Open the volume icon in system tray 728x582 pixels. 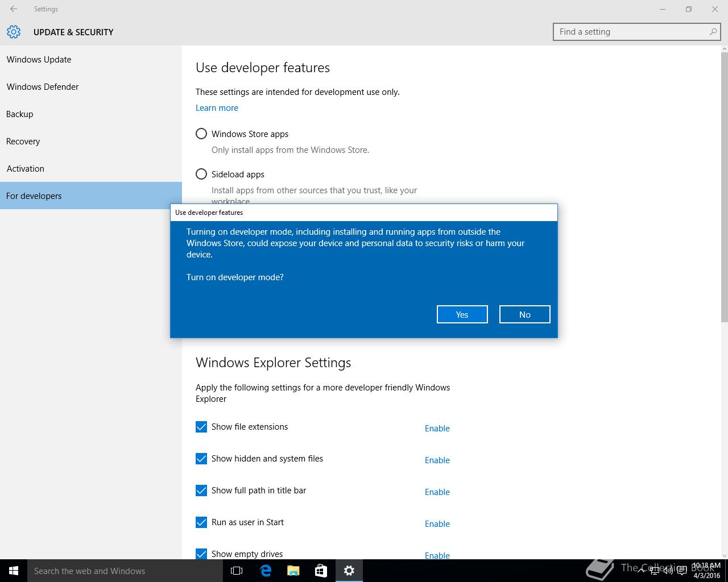[668, 571]
